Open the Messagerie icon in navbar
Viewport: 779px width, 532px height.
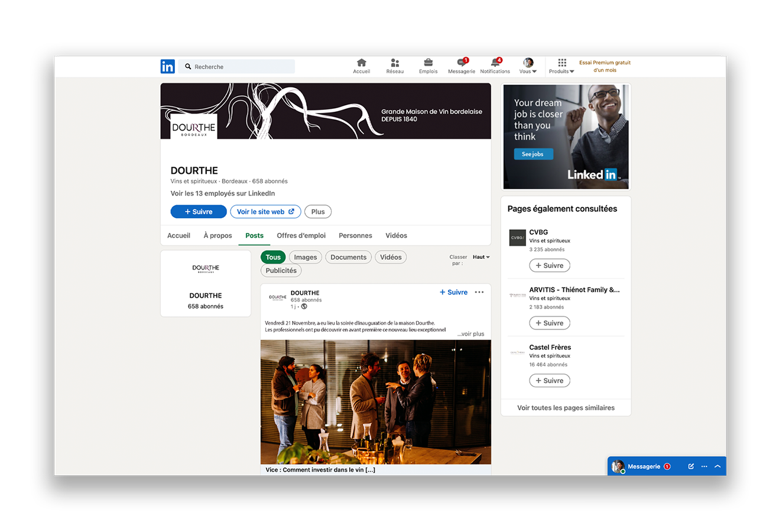click(461, 63)
